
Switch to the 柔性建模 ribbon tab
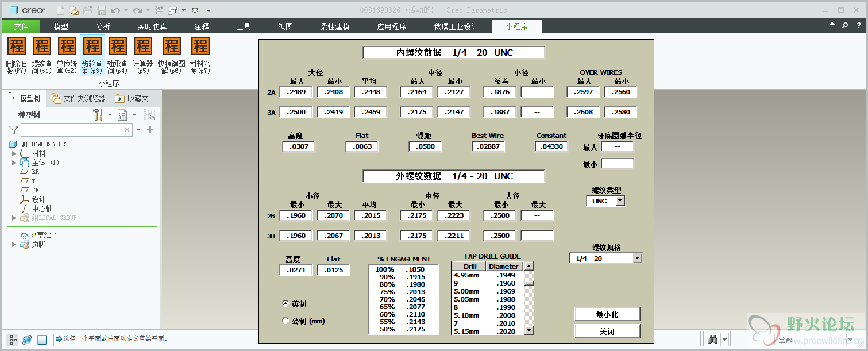pyautogui.click(x=335, y=26)
